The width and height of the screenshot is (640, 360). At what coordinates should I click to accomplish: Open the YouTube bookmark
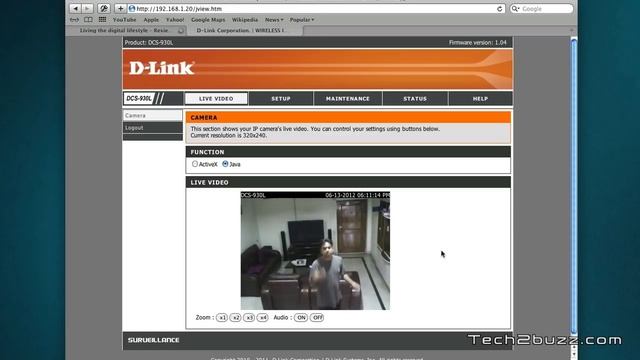tap(124, 20)
